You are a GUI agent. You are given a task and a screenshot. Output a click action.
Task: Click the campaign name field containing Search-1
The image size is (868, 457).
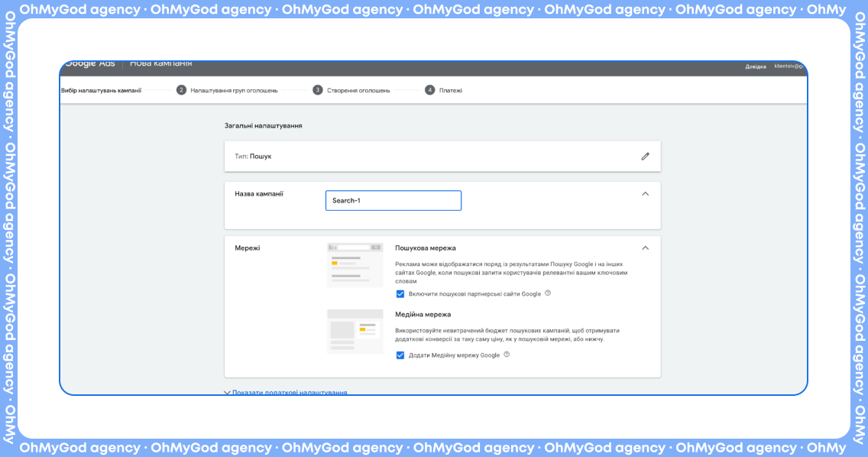point(394,201)
